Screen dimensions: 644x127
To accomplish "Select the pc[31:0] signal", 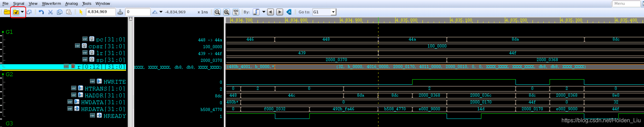I will point(110,39).
